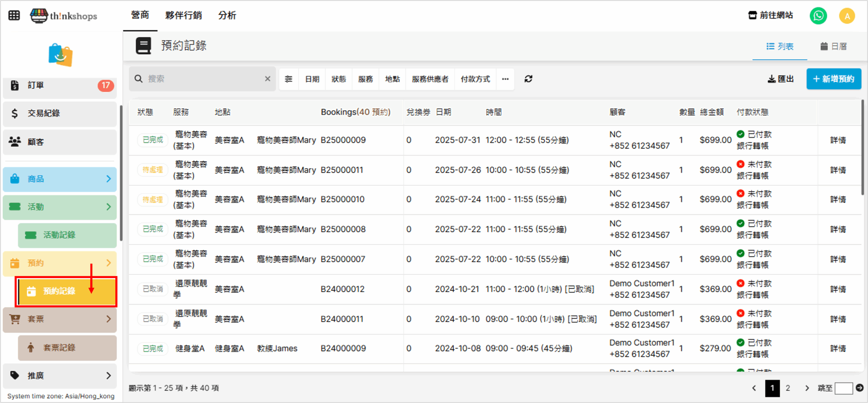Image resolution: width=868 pixels, height=403 pixels.
Task: Expand the 推廣 sidebar section
Action: [x=60, y=376]
